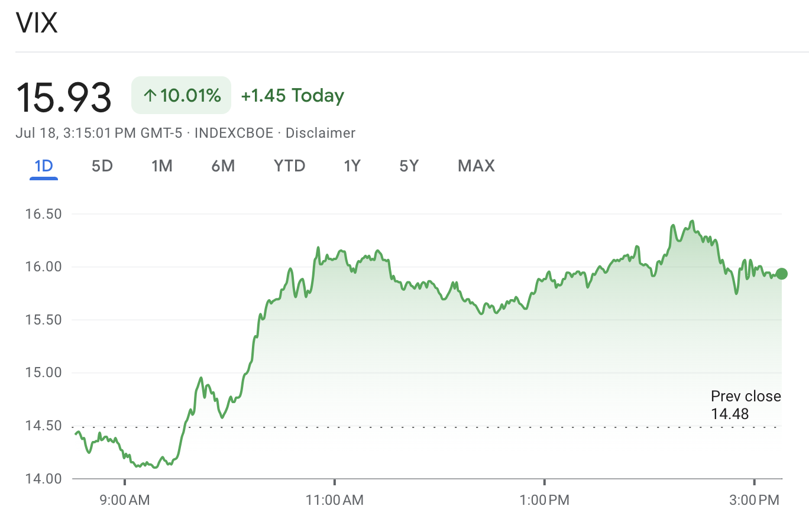Open the Disclaimer link
809x532 pixels.
[x=320, y=133]
